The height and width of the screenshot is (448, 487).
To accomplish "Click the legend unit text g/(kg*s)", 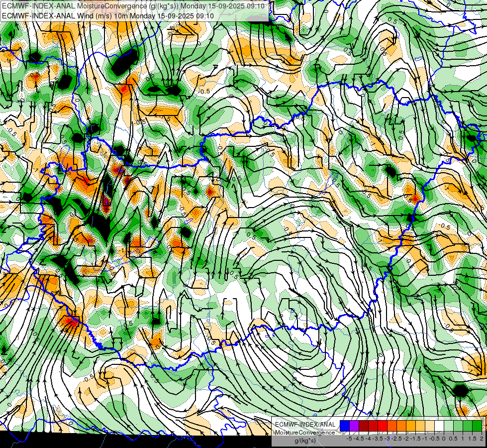I will click(x=305, y=441).
